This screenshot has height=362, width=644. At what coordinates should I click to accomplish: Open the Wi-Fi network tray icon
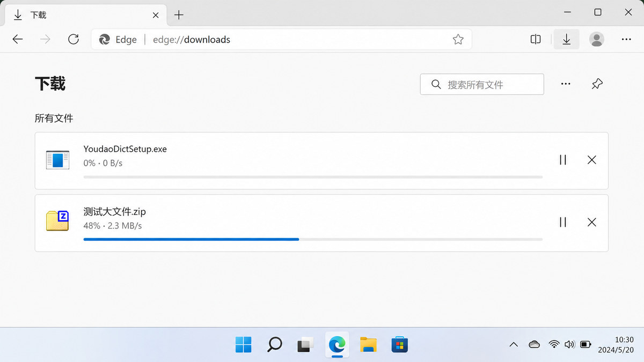pyautogui.click(x=554, y=344)
